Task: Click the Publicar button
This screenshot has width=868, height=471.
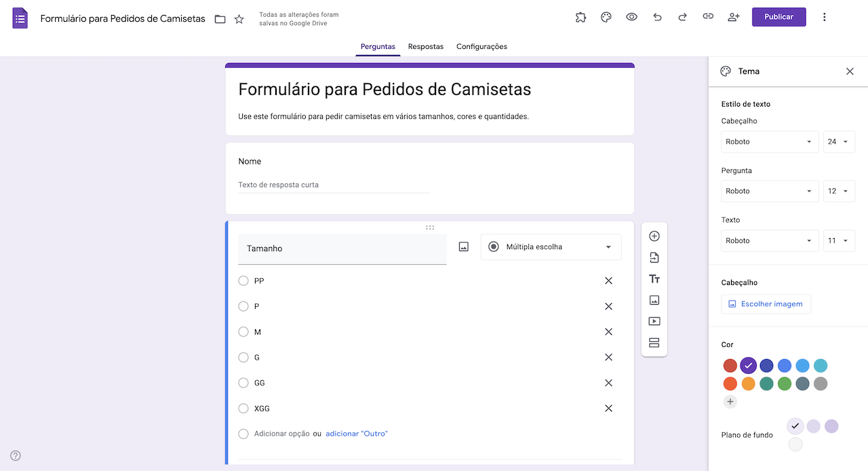Action: coord(778,16)
